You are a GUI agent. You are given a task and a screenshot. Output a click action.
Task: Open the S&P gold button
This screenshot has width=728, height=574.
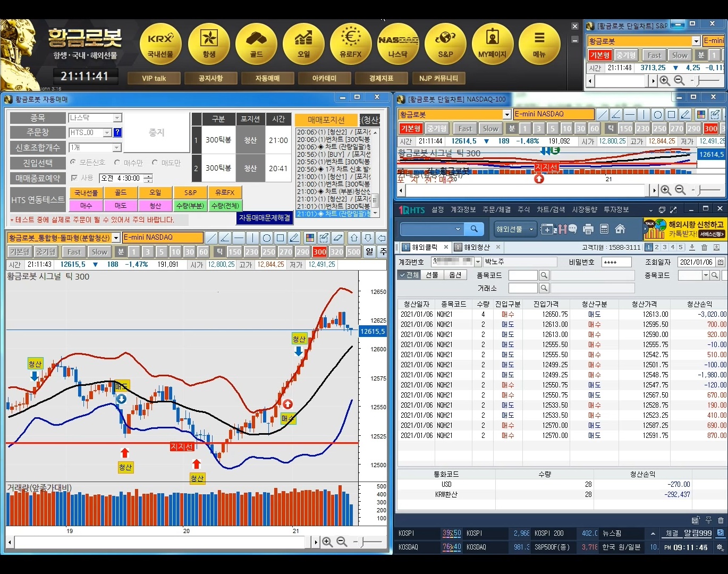[x=445, y=44]
